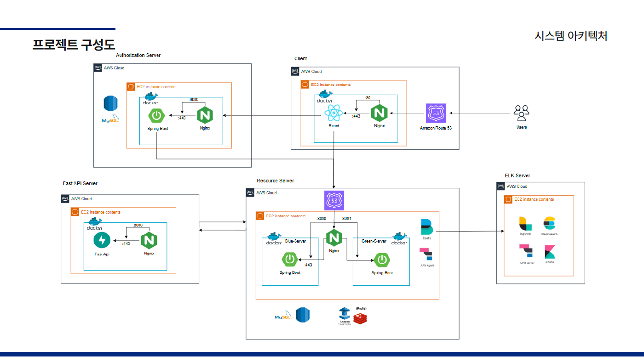Select the '시스템 아키텍처' heading
Viewport: 644px width, 362px height.
coord(571,36)
